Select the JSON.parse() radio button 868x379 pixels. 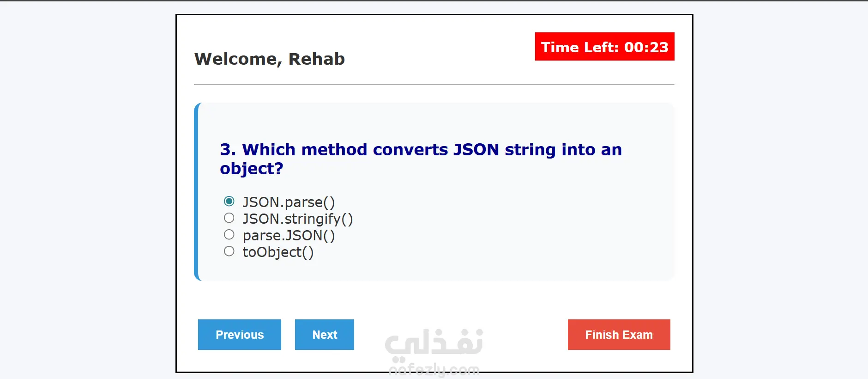coord(229,201)
